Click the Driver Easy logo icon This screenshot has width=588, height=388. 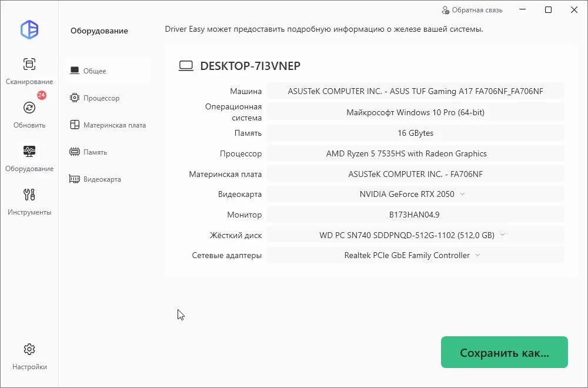point(29,29)
